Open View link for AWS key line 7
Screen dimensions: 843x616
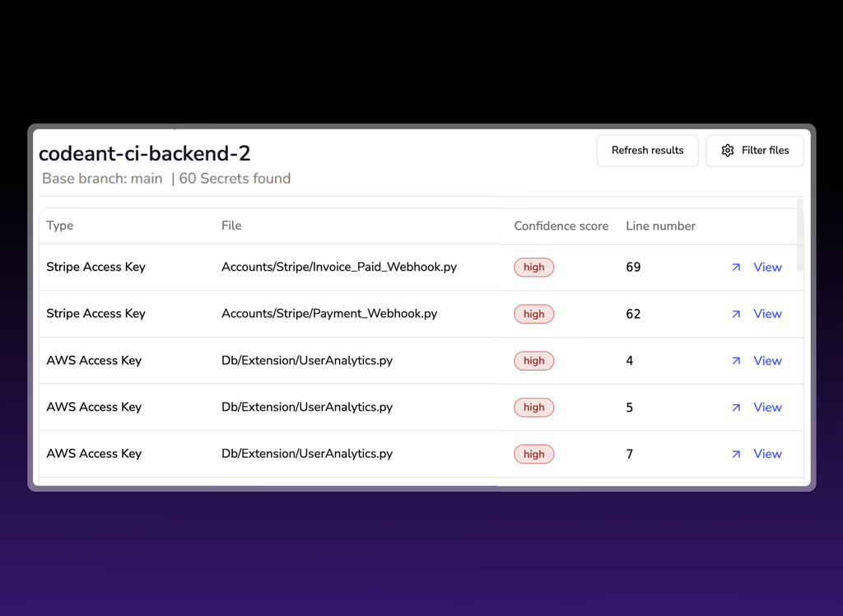(x=767, y=454)
